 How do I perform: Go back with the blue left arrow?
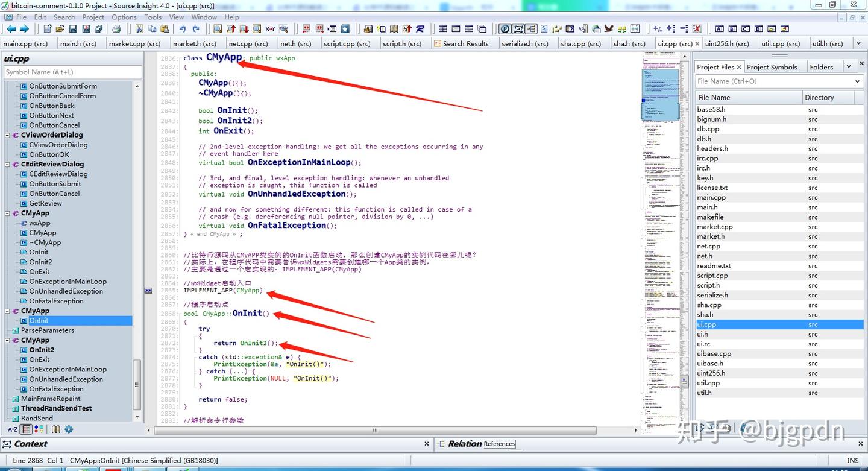click(11, 29)
